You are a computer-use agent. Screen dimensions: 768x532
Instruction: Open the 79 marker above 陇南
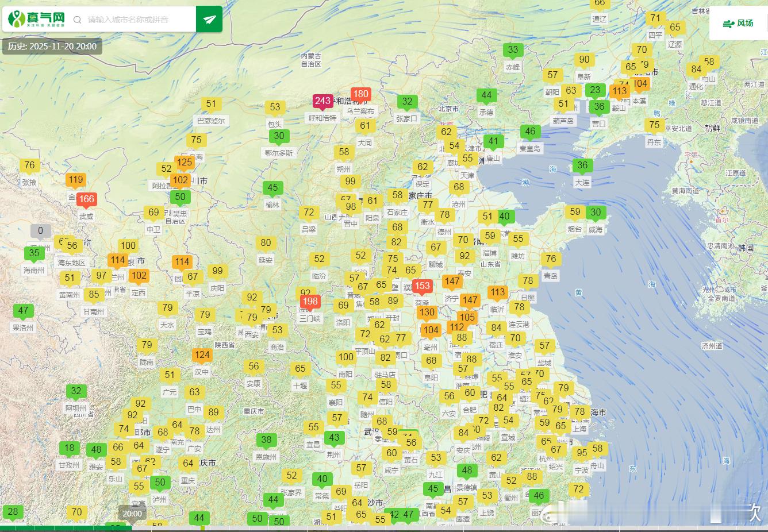coord(147,345)
